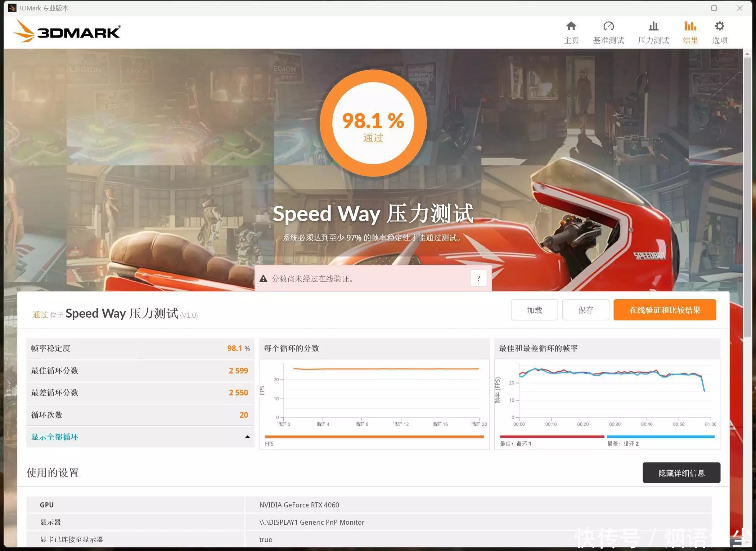Click the orange FPS legend bar
756x551 pixels.
click(x=374, y=437)
